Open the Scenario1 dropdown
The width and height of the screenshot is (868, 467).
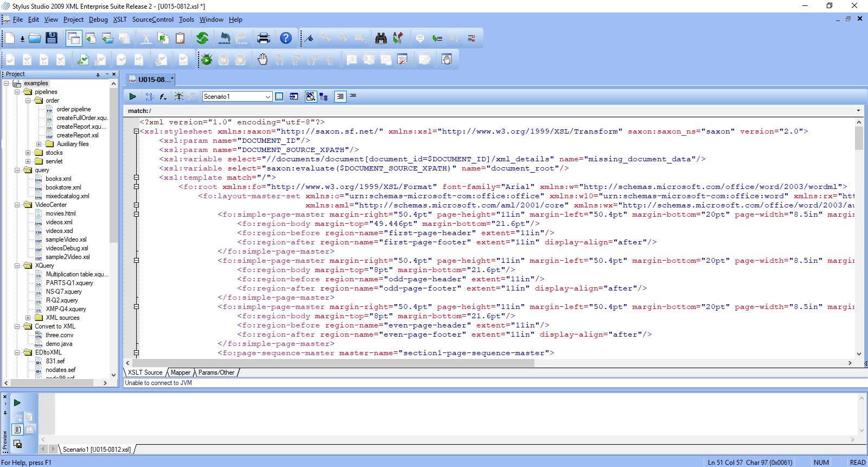click(x=267, y=97)
